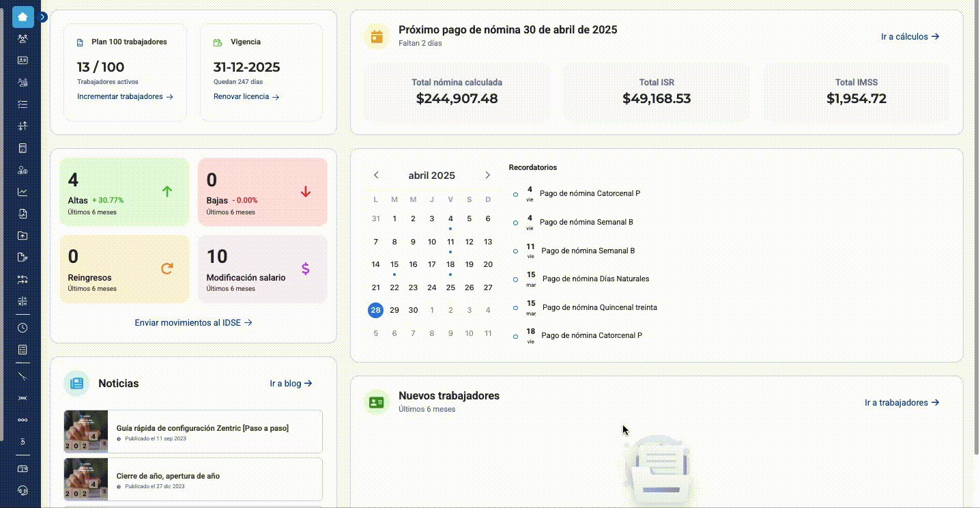Screen dimensions: 980x508
Task: Open the list form sidebar icon
Action: (x=23, y=350)
